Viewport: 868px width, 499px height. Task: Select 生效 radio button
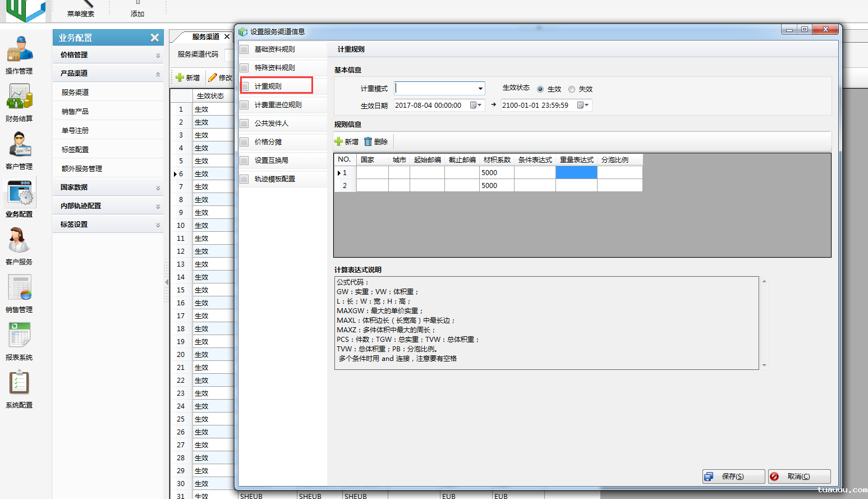540,89
